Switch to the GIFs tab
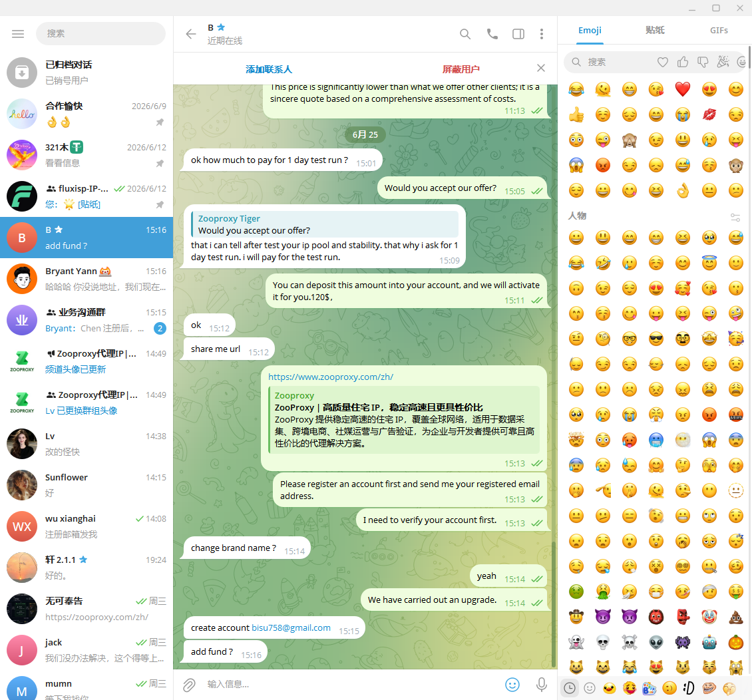 click(719, 30)
